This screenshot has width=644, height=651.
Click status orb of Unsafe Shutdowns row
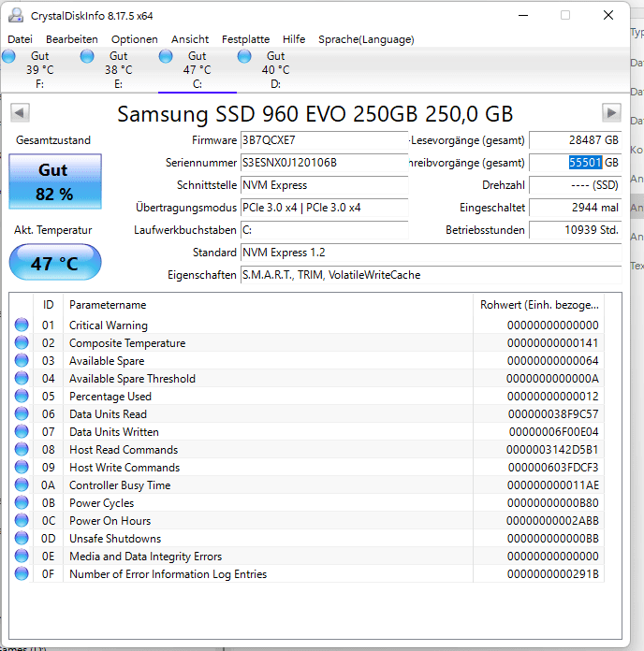pyautogui.click(x=22, y=538)
